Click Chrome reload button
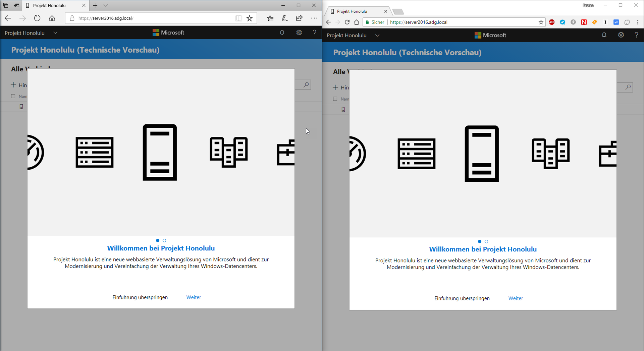This screenshot has height=351, width=644. click(347, 22)
